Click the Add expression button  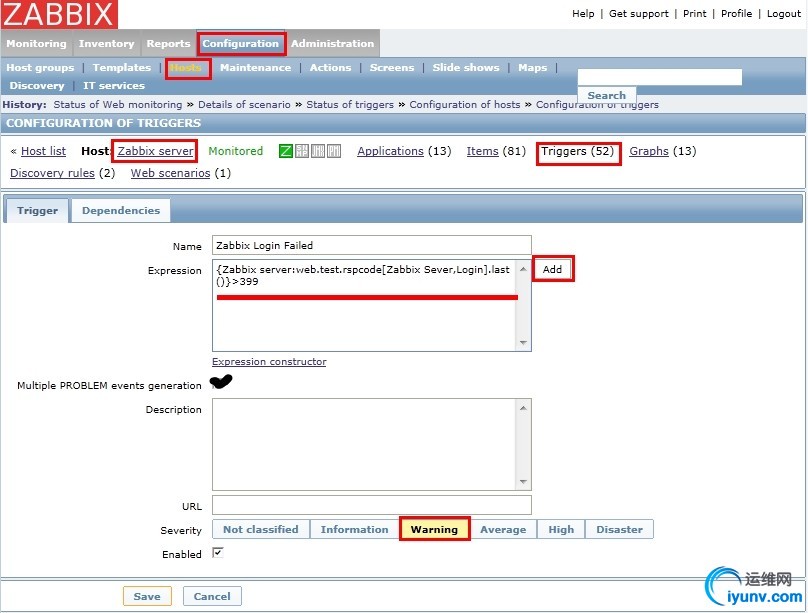coord(552,269)
